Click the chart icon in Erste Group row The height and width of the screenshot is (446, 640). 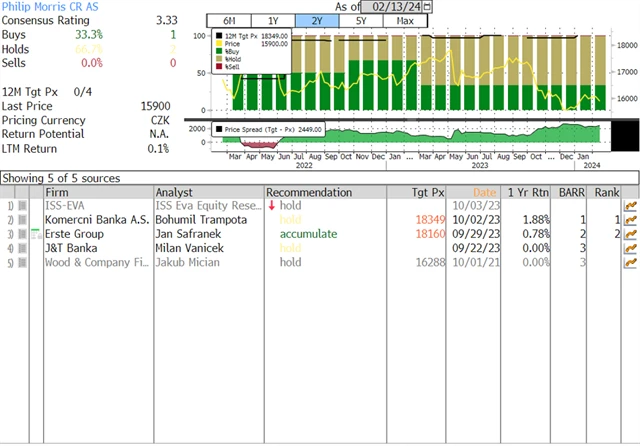630,234
